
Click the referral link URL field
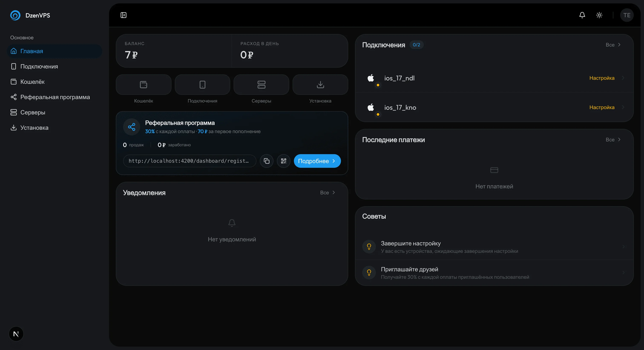[189, 161]
